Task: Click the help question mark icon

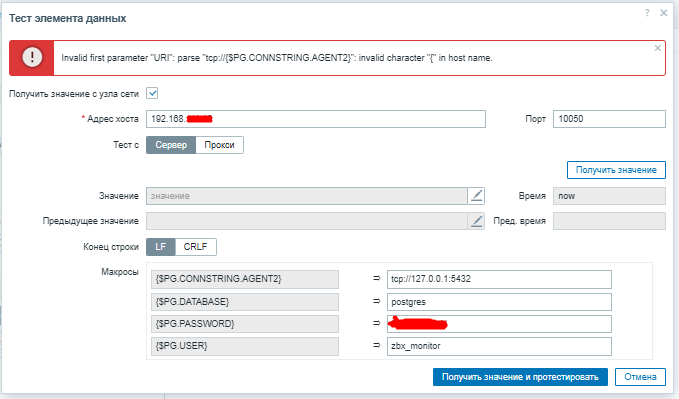Action: [647, 13]
